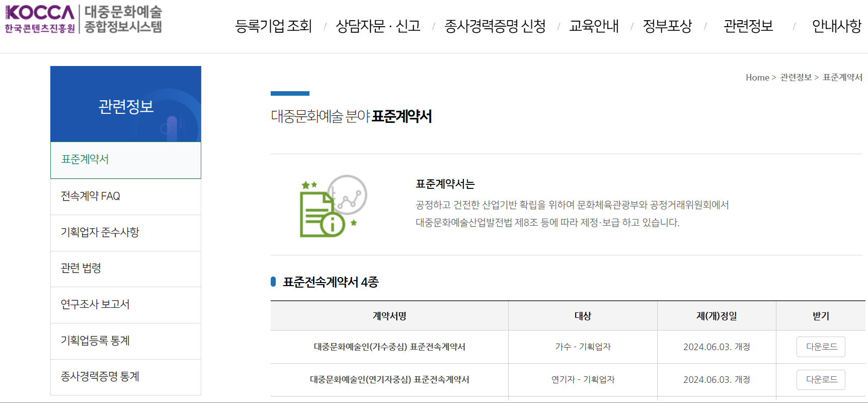The image size is (868, 403).
Task: Download the 가수중심 표준전속계약서
Action: (821, 347)
